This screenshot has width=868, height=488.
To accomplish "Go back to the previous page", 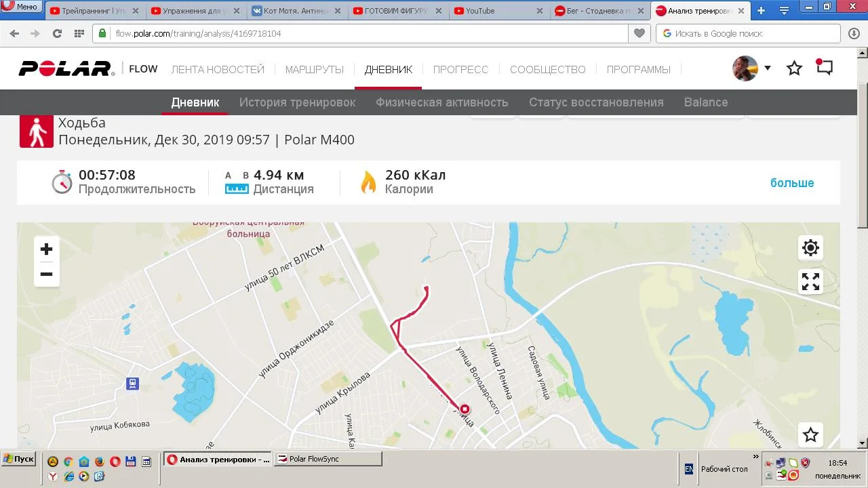I will tap(15, 33).
